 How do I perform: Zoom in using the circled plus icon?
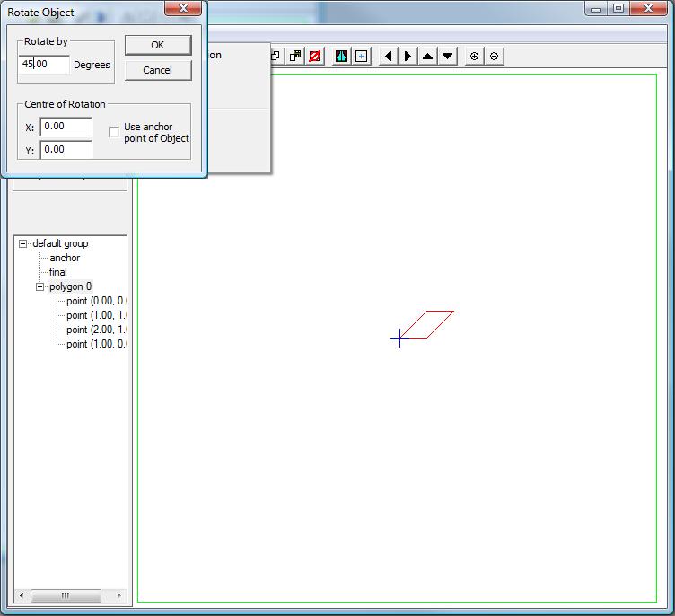[x=475, y=56]
